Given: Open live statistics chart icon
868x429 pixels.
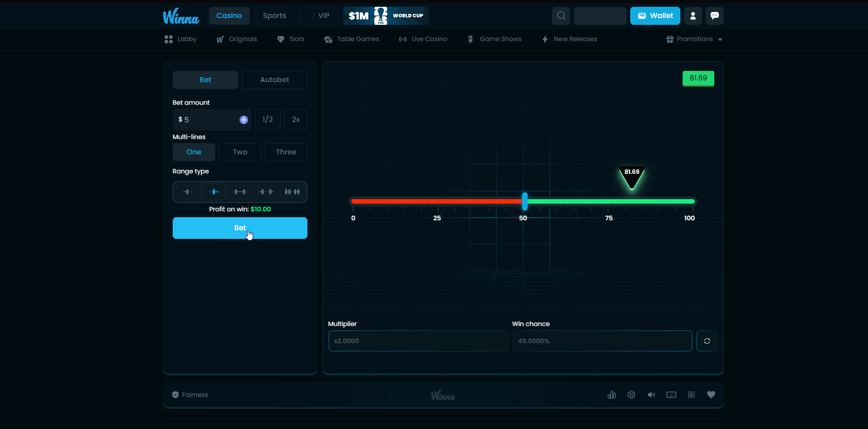Looking at the screenshot, I should (x=612, y=395).
